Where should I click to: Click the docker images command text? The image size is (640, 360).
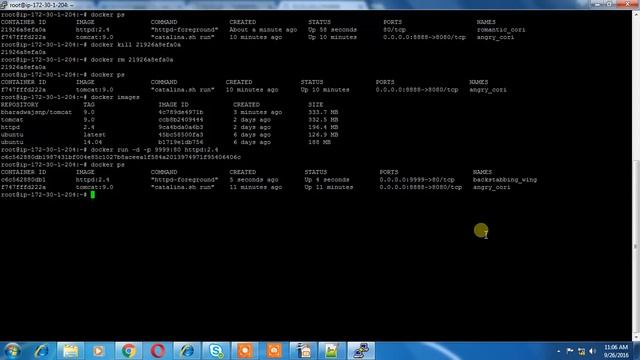[115, 97]
